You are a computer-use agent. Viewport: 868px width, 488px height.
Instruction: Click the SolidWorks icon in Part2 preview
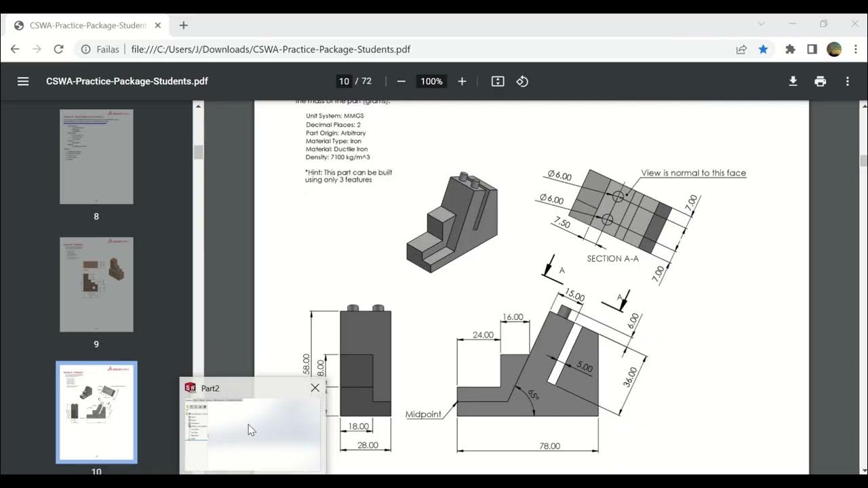[191, 388]
